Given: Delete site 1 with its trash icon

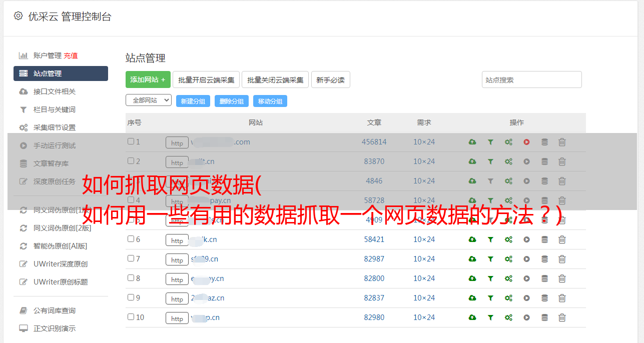Looking at the screenshot, I should pyautogui.click(x=562, y=142).
